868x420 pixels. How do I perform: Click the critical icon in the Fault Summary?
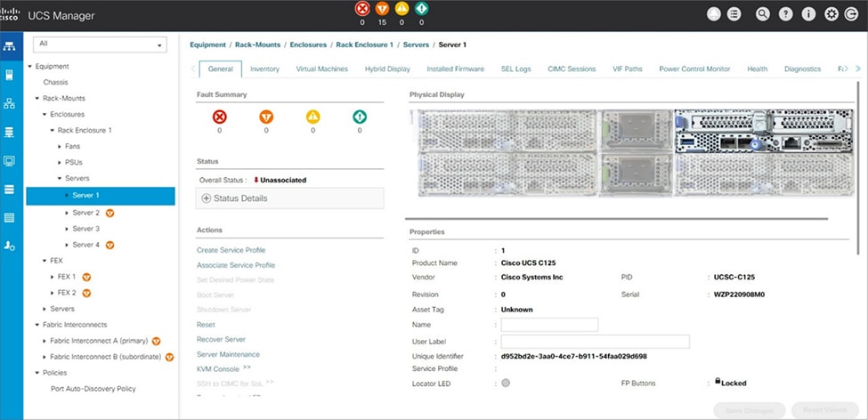pyautogui.click(x=220, y=117)
